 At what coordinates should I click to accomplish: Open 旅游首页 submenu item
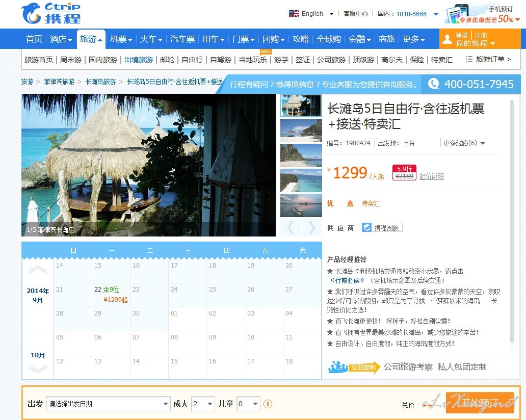click(39, 60)
